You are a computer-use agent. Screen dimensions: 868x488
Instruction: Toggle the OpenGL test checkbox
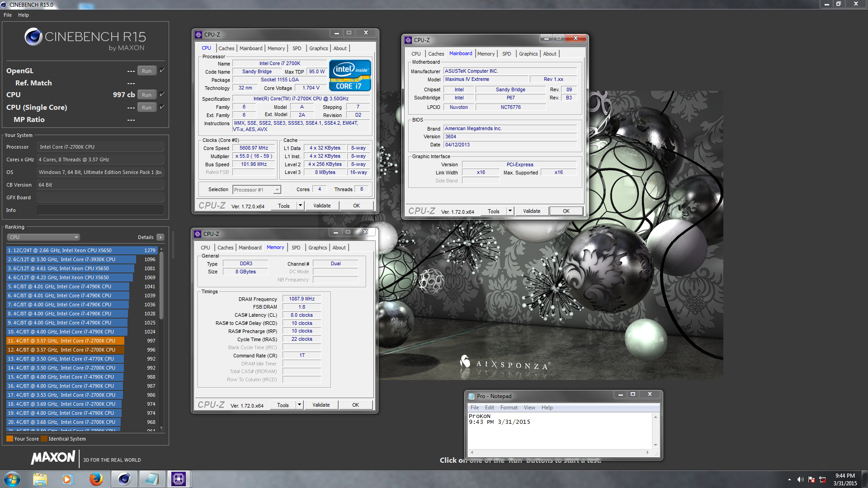pos(162,70)
